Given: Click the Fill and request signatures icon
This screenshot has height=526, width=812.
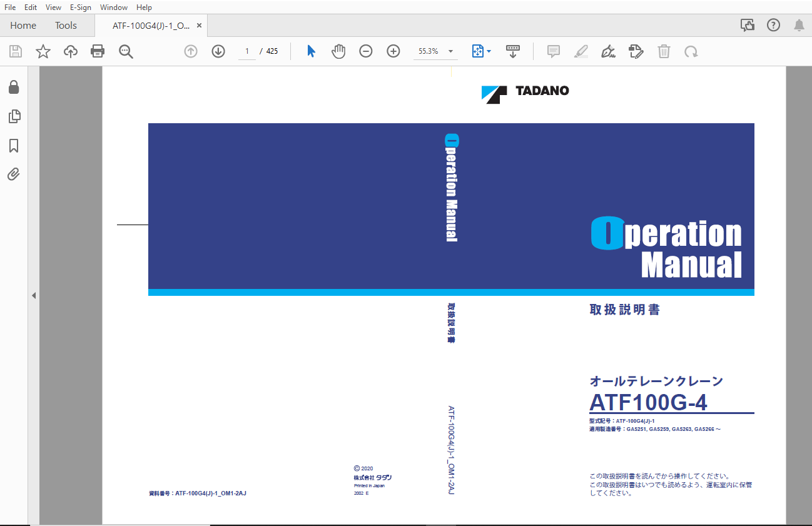Looking at the screenshot, I should pos(636,51).
